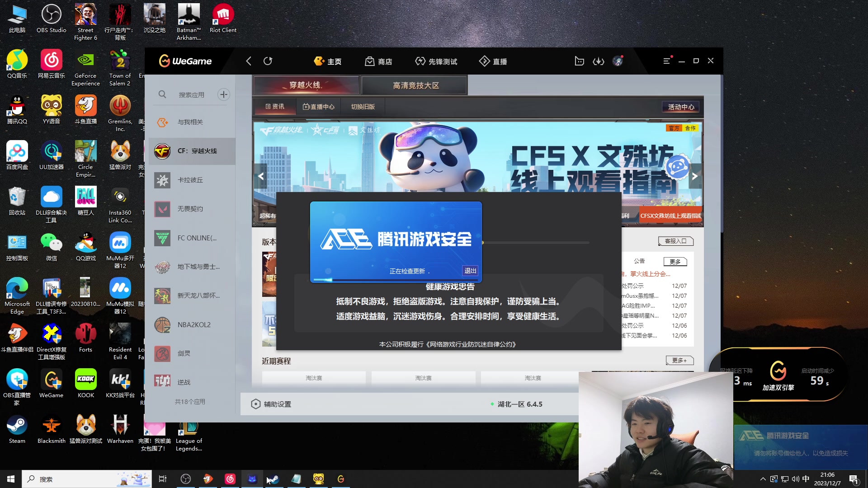Open the 微信 desktop icon
This screenshot has width=868, height=488.
(x=52, y=247)
